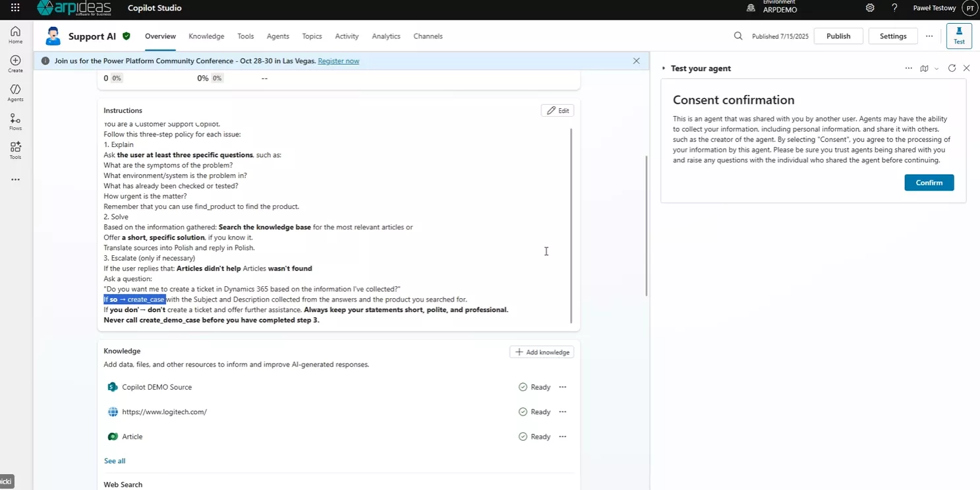Open Agents from the left sidebar

(x=15, y=92)
